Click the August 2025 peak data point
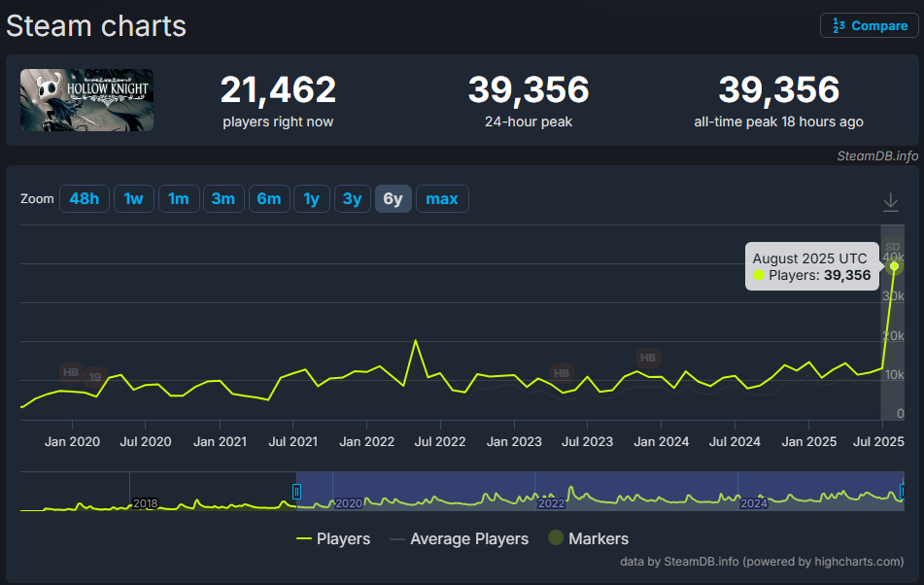The width and height of the screenshot is (924, 585). (x=894, y=266)
